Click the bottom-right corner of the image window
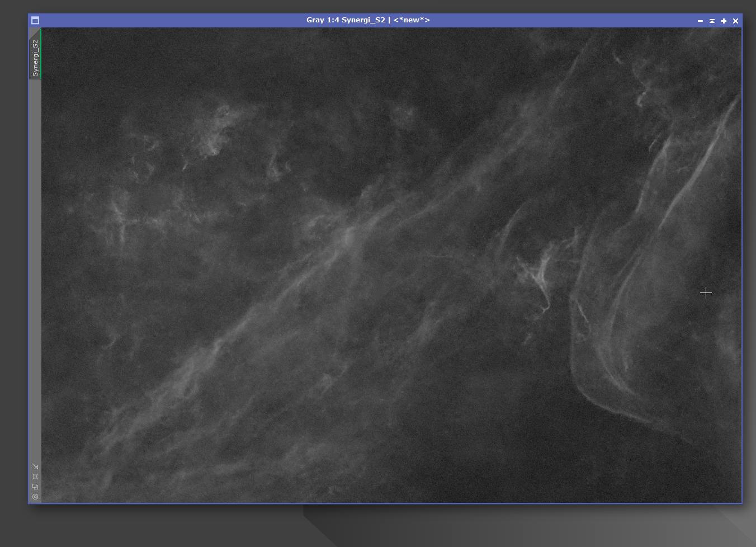The width and height of the screenshot is (756, 547). pos(741,502)
